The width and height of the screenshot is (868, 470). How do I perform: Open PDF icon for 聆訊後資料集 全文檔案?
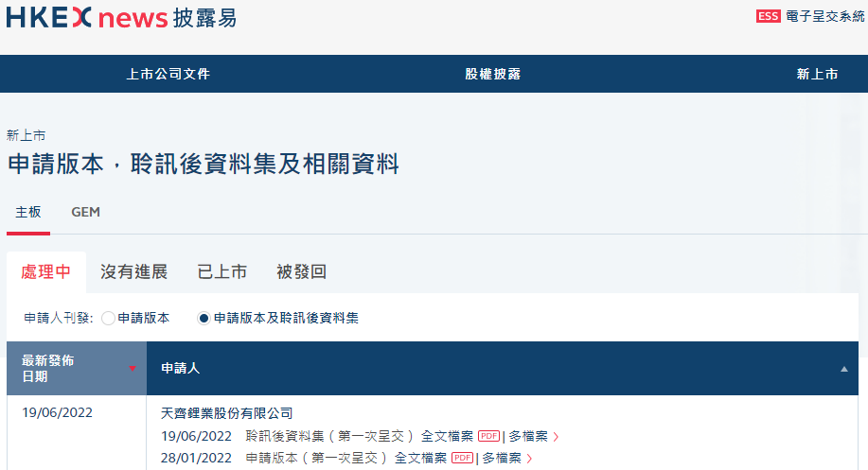488,436
